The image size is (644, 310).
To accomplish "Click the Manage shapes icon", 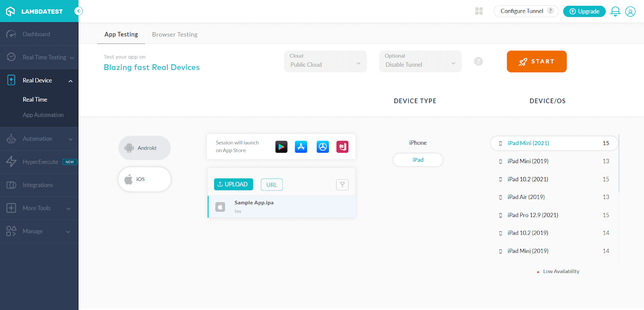I will [x=11, y=231].
